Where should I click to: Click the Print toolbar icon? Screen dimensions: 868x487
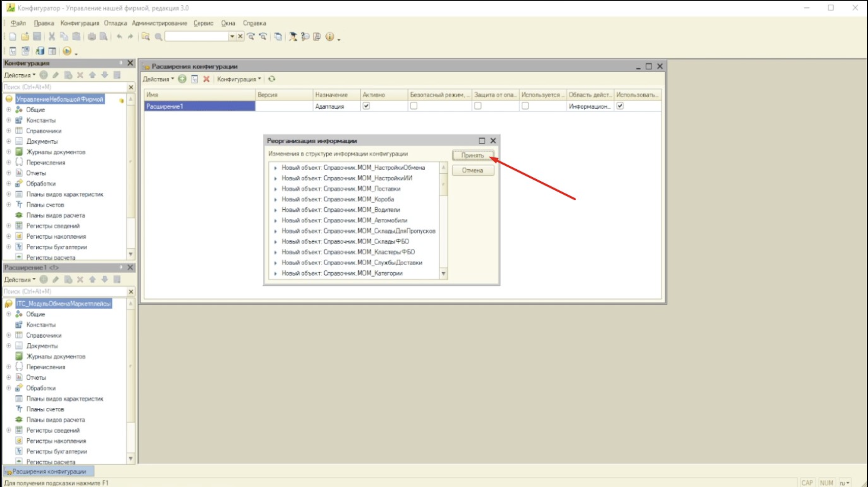[x=92, y=37]
